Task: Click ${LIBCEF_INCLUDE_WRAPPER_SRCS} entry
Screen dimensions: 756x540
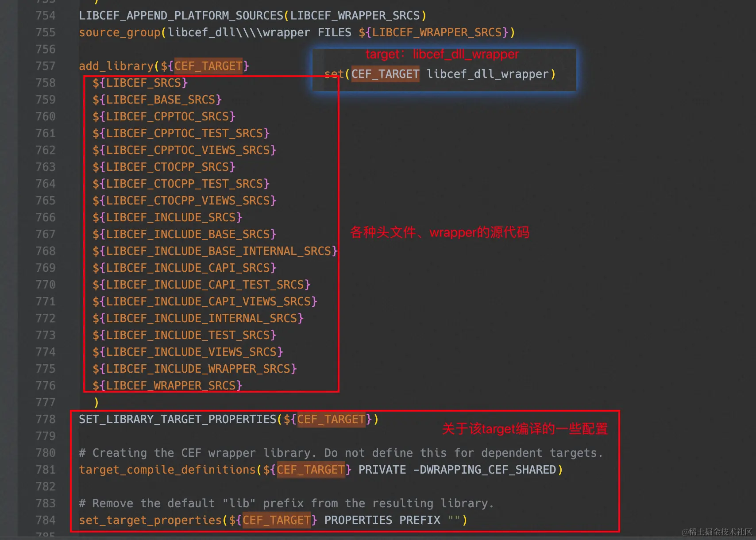Action: [195, 369]
